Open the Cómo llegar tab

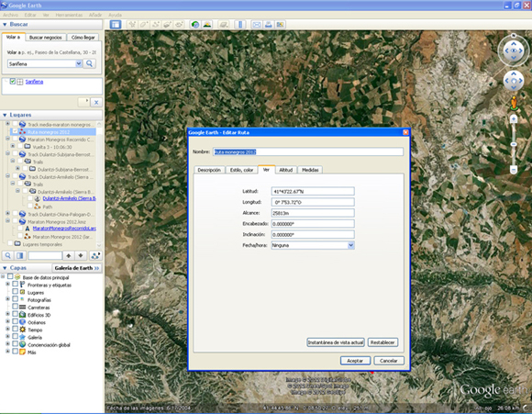pos(83,38)
